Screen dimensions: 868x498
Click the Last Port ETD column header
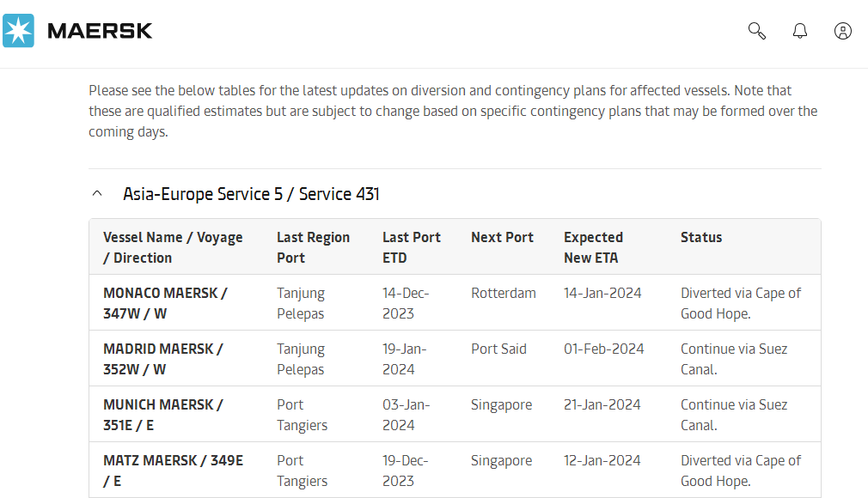click(x=411, y=247)
